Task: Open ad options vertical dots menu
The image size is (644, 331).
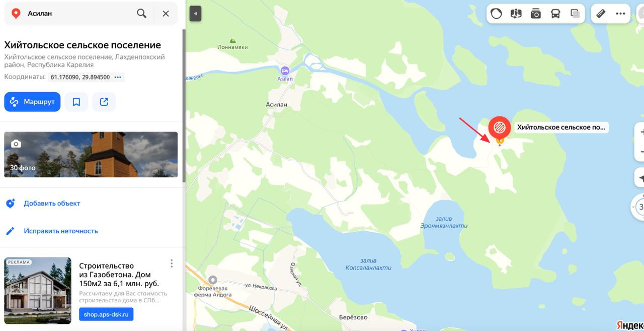Action: tap(172, 263)
